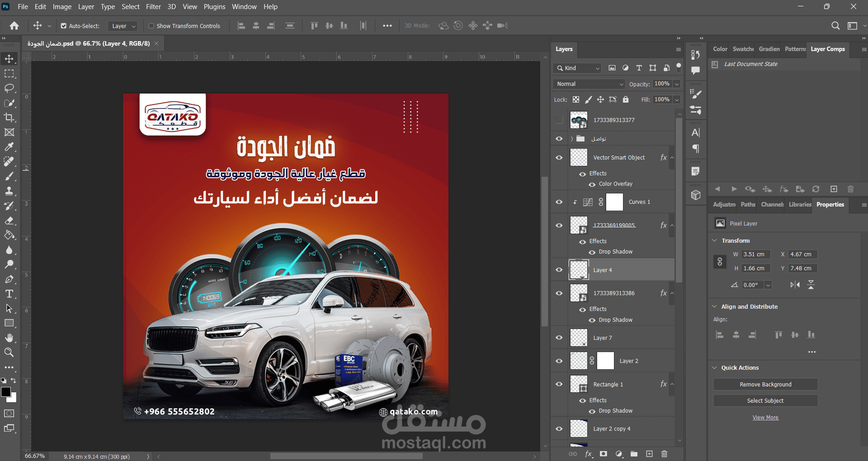The width and height of the screenshot is (868, 461).
Task: Select the Pen tool
Action: click(9, 279)
